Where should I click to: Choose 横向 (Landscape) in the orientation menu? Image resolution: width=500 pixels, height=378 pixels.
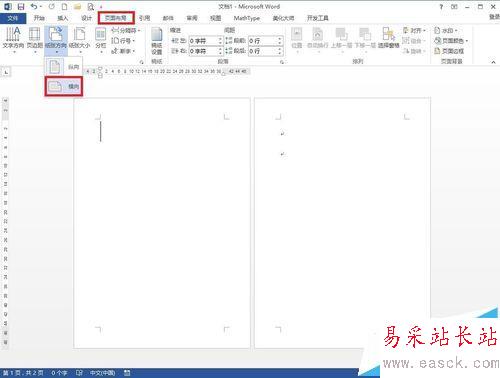64,87
